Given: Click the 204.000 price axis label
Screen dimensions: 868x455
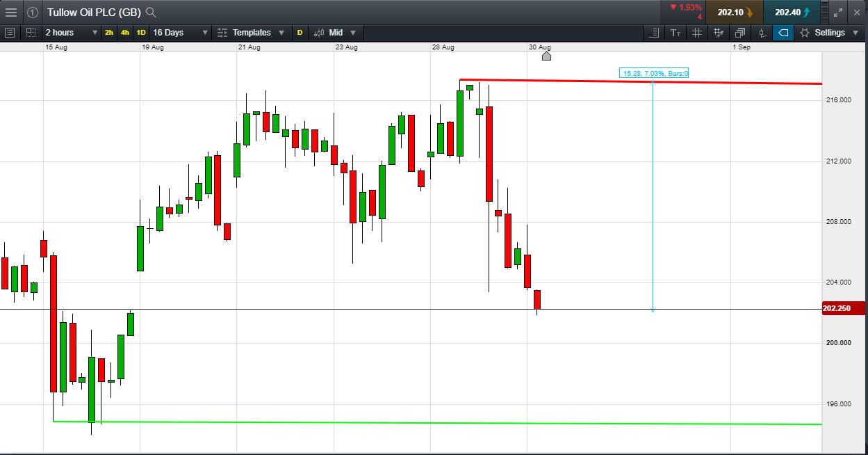Looking at the screenshot, I should 838,282.
